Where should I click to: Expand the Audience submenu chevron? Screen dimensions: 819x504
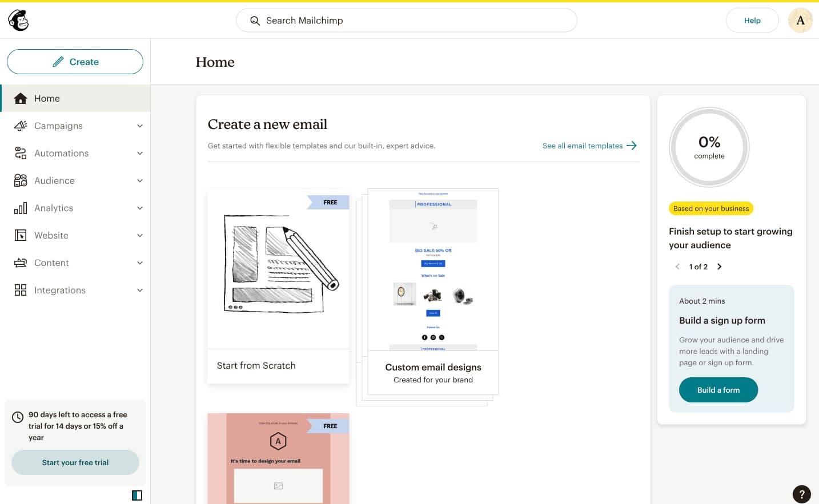point(140,180)
